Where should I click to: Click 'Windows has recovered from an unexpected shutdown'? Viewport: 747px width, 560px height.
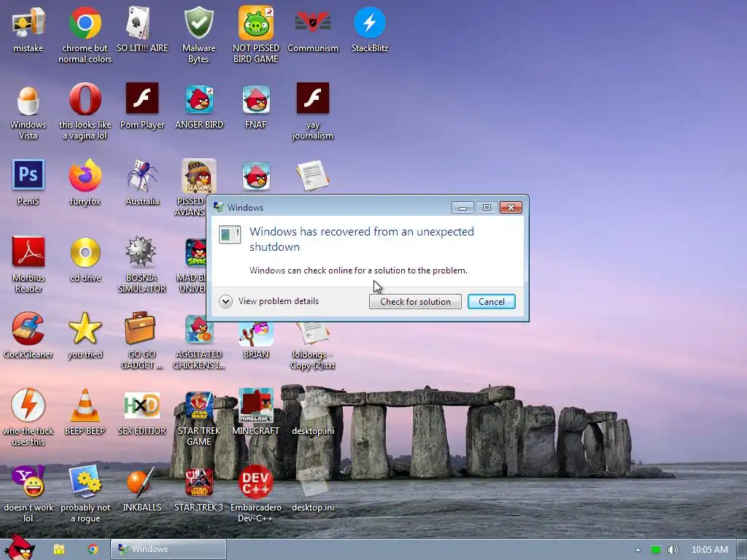362,239
